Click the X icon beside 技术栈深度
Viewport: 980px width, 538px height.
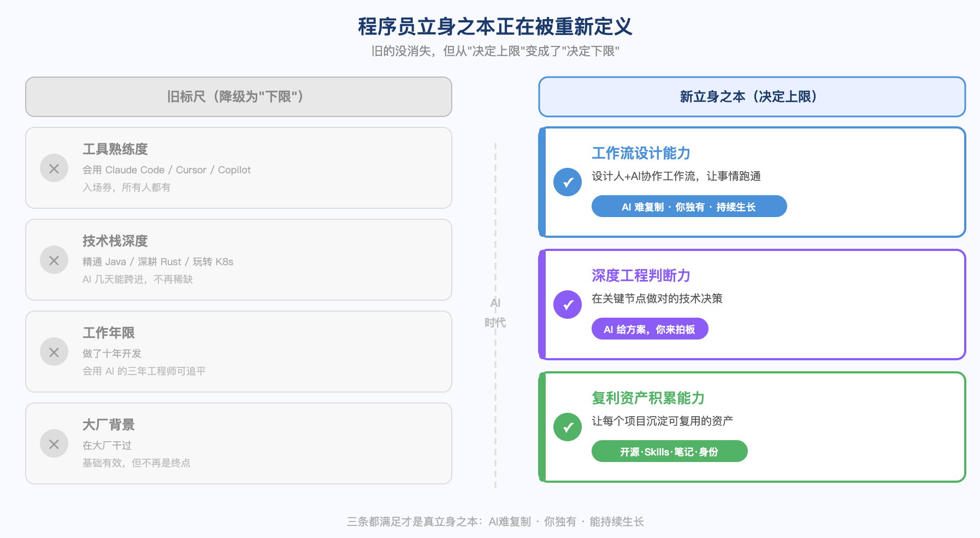click(x=54, y=260)
